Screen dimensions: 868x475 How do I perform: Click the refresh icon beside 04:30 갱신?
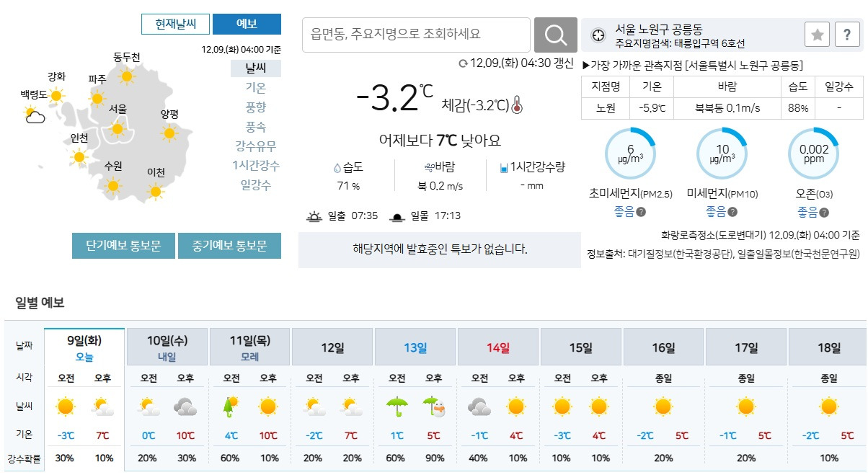click(463, 63)
